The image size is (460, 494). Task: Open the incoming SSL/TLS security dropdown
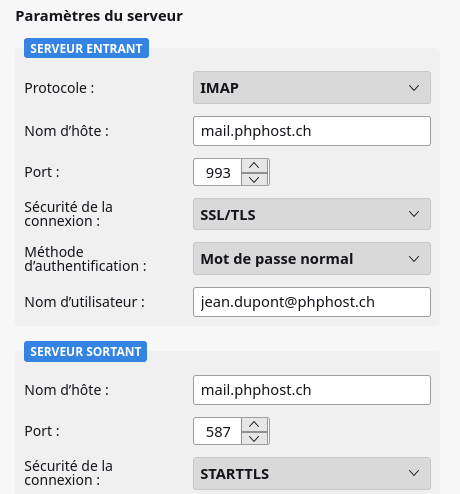pos(312,214)
